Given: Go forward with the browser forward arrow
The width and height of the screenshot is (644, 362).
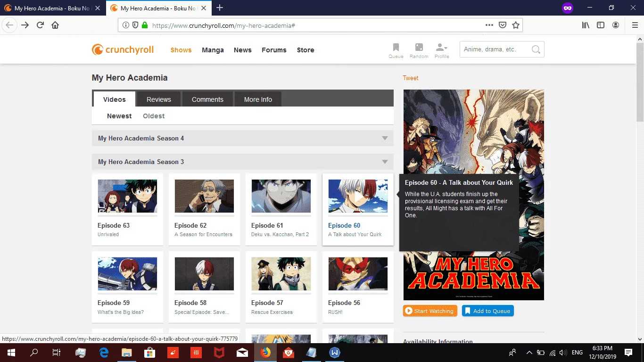Looking at the screenshot, I should tap(25, 25).
